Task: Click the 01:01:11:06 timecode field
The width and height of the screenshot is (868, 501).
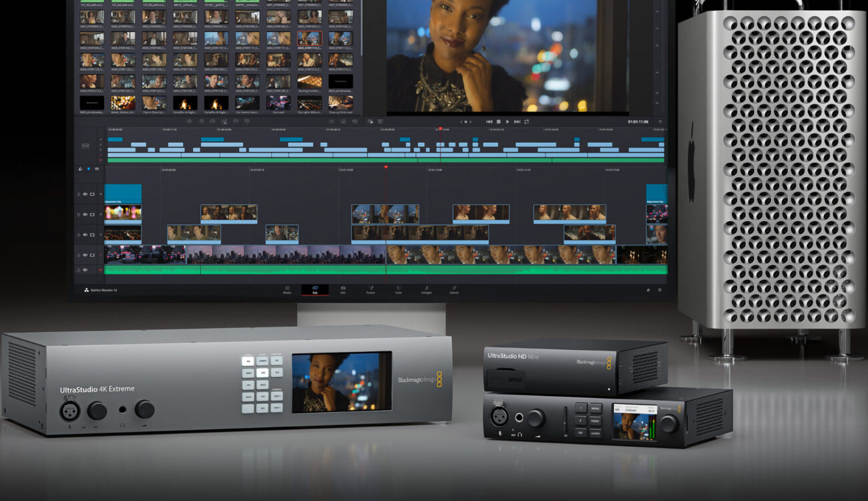Action: 639,122
